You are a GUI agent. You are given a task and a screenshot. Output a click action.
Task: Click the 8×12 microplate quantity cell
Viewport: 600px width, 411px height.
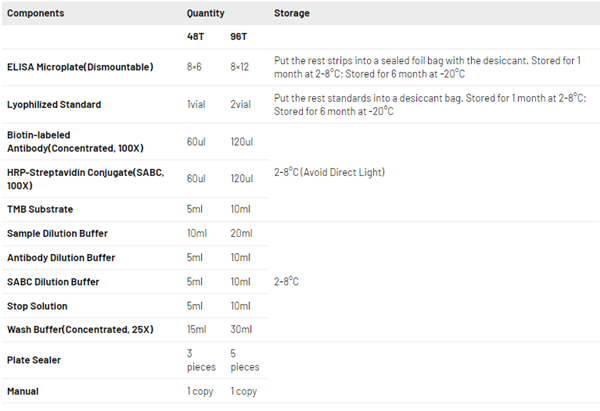[242, 67]
